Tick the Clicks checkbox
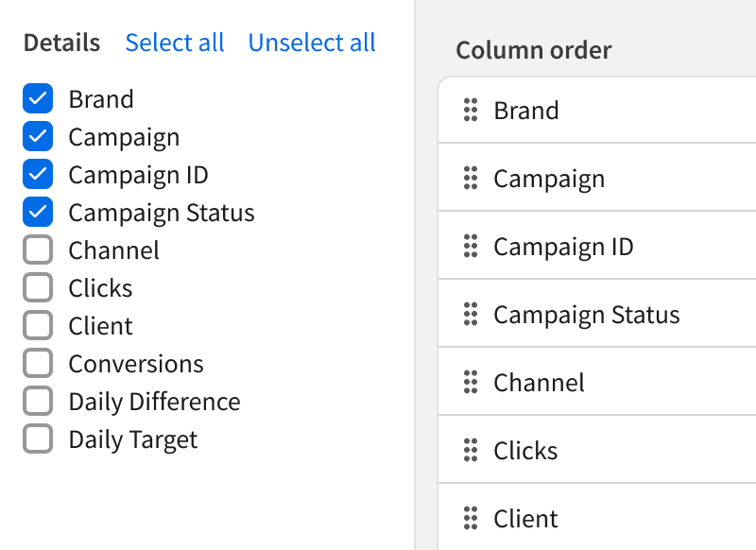This screenshot has height=550, width=756. tap(38, 288)
